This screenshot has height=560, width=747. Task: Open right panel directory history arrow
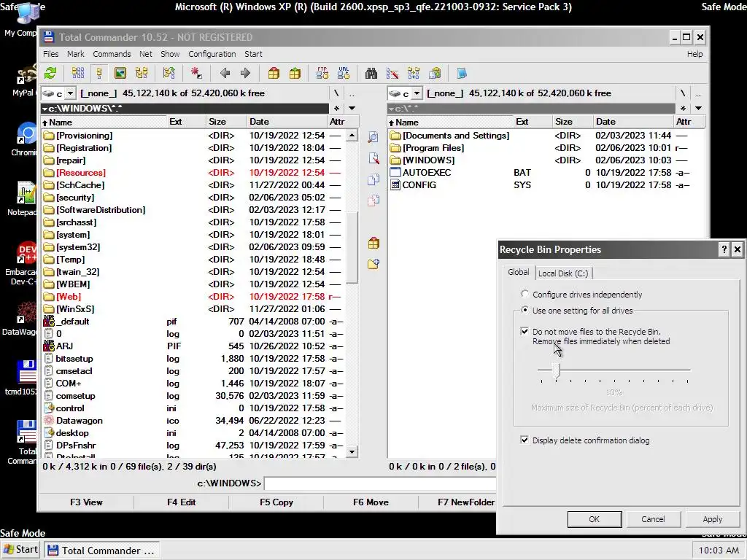pyautogui.click(x=698, y=108)
